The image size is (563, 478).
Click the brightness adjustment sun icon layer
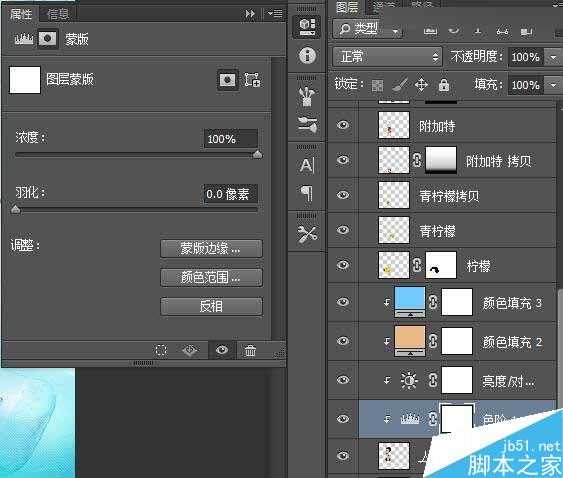click(x=409, y=380)
